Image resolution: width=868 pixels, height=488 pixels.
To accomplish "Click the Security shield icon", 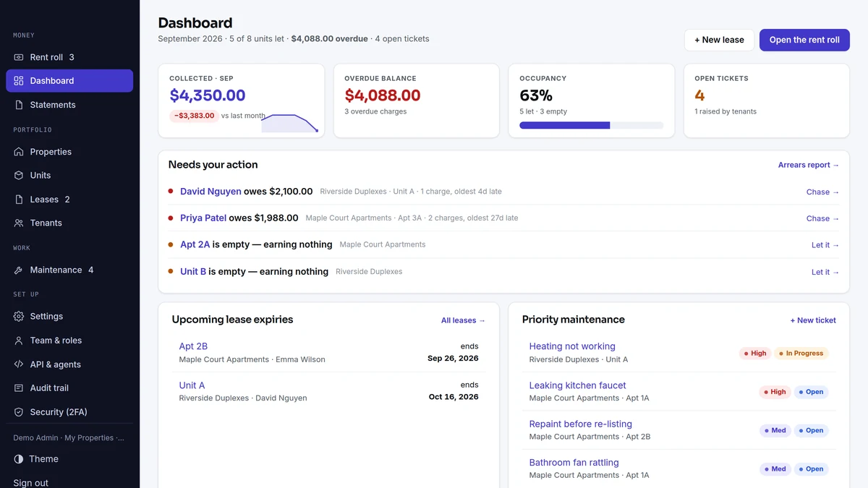I will tap(19, 412).
